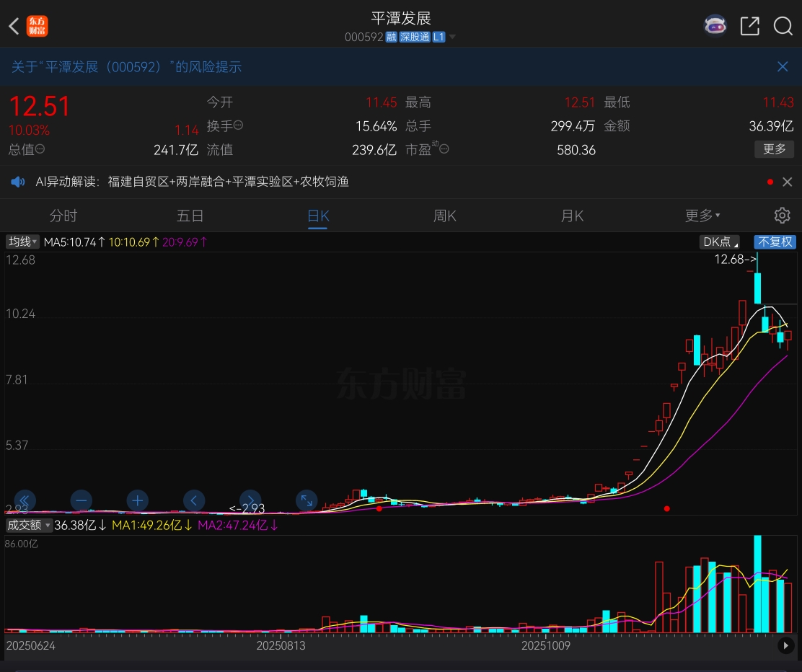This screenshot has width=802, height=672.
Task: Tap the L1 quote level badge
Action: point(439,37)
